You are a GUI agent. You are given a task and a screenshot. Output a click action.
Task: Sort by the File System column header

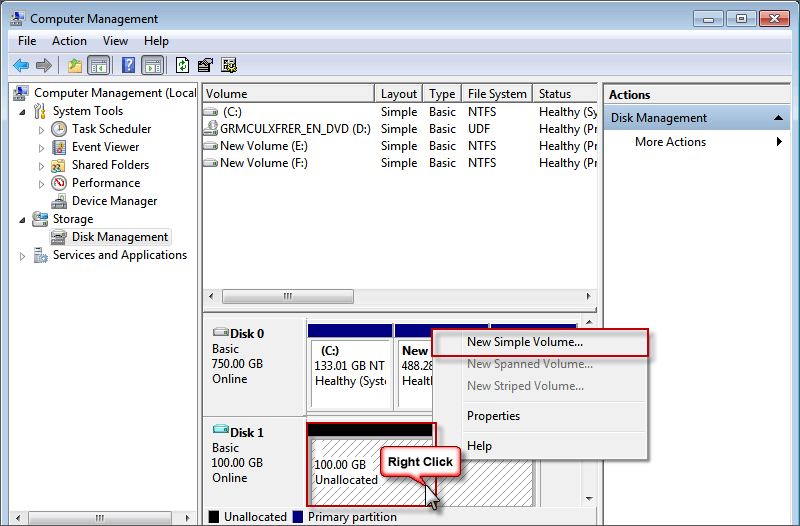point(497,94)
